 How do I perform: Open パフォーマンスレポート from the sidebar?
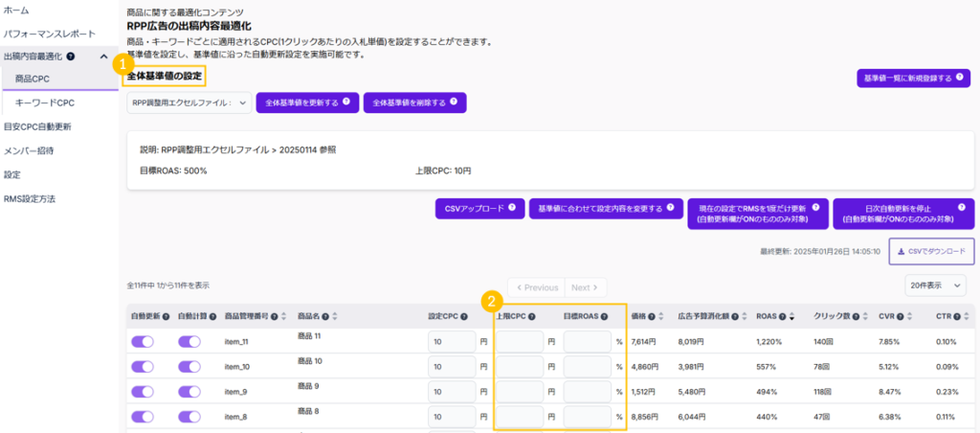[x=50, y=34]
